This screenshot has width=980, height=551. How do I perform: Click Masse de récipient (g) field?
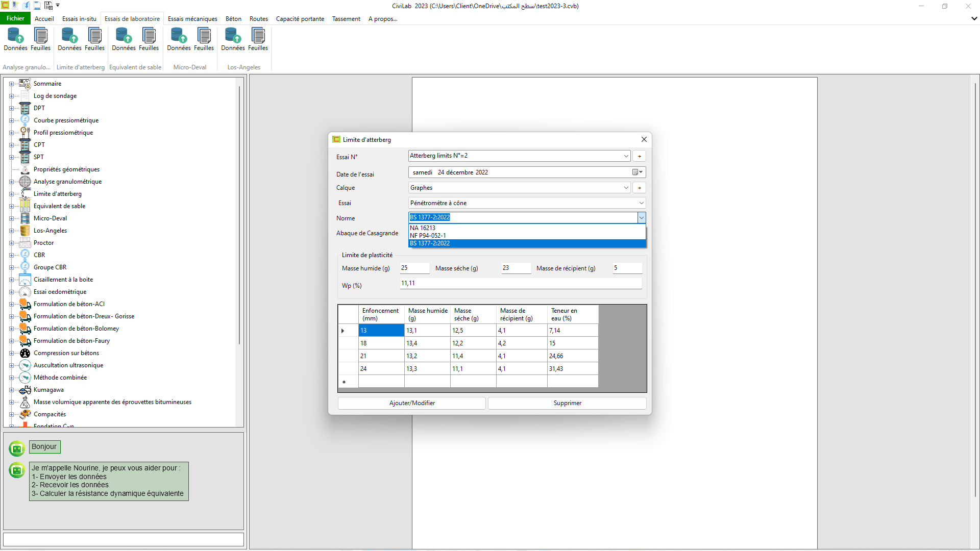627,268
